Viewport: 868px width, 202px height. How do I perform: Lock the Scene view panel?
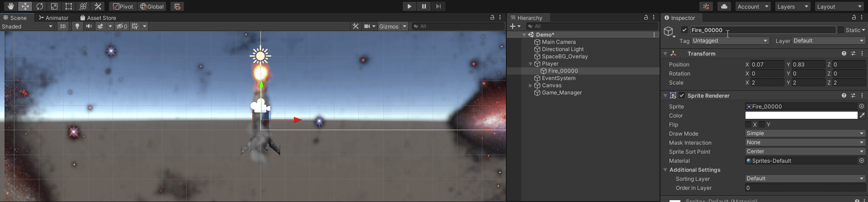click(492, 18)
